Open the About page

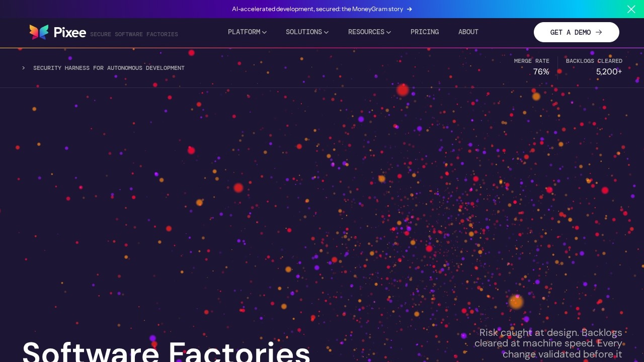pos(468,32)
